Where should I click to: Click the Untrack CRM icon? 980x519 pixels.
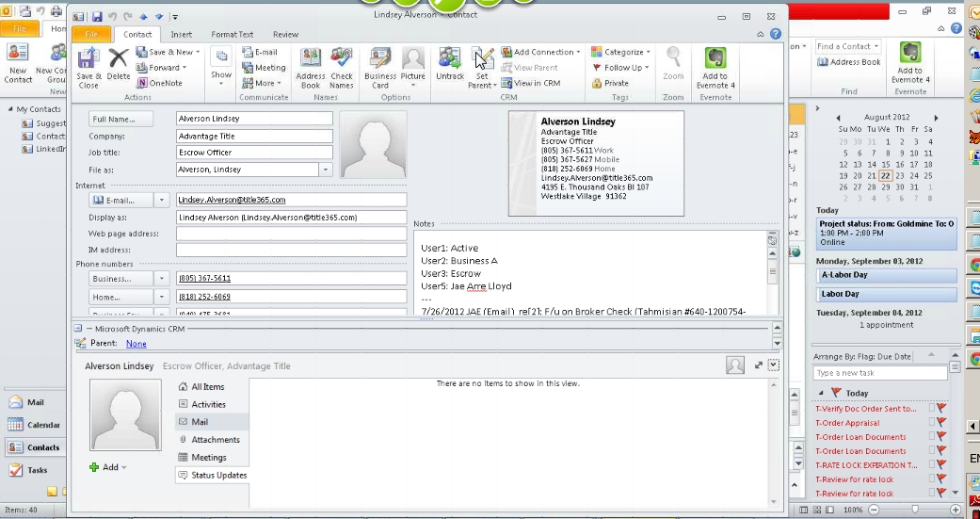(450, 63)
